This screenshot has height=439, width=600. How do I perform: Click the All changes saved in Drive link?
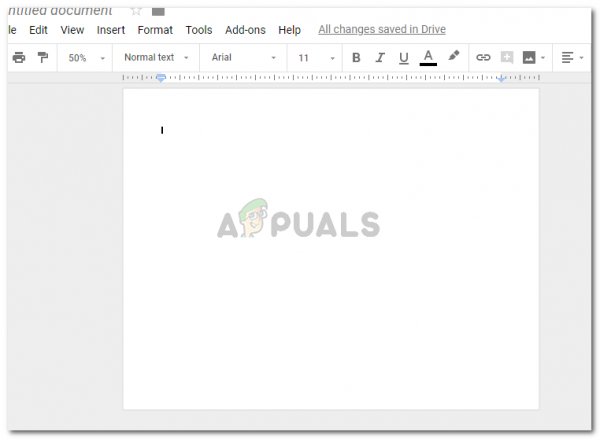pos(382,29)
